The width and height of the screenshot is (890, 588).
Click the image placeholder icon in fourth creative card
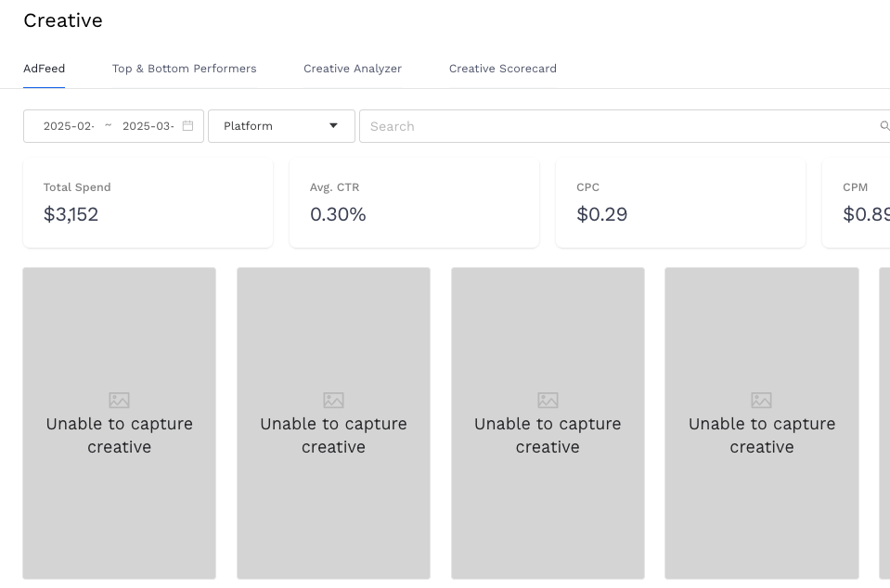pos(761,401)
